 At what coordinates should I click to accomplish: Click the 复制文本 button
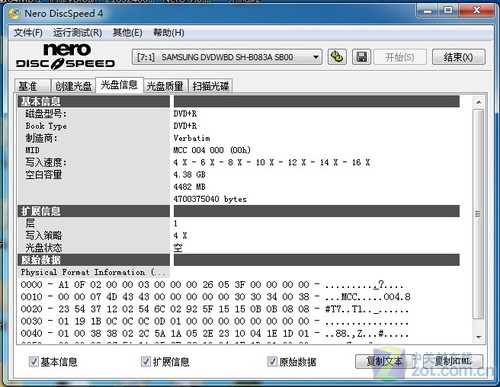pos(384,361)
